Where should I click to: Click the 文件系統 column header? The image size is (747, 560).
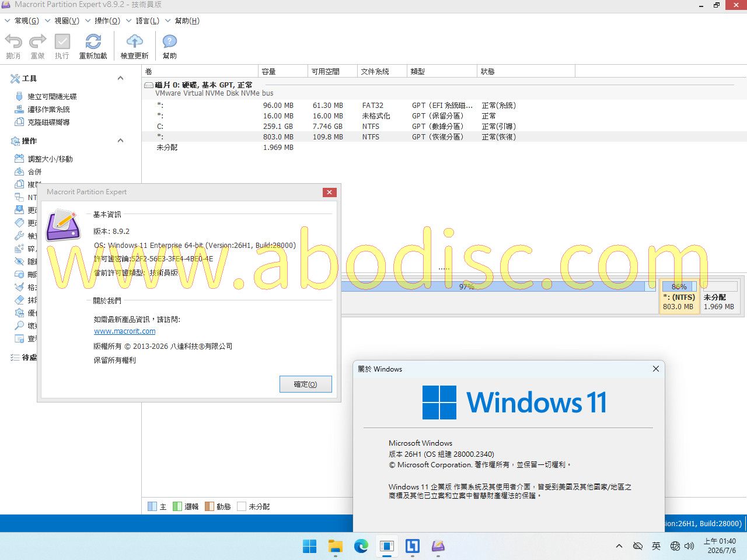pos(382,71)
